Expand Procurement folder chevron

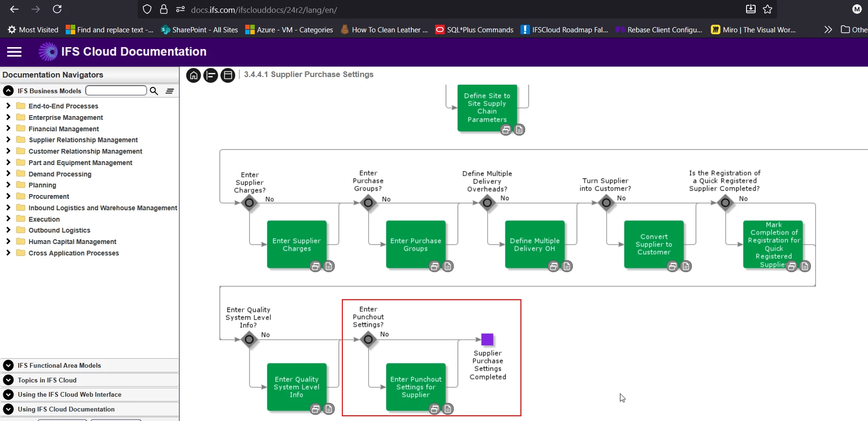point(8,196)
